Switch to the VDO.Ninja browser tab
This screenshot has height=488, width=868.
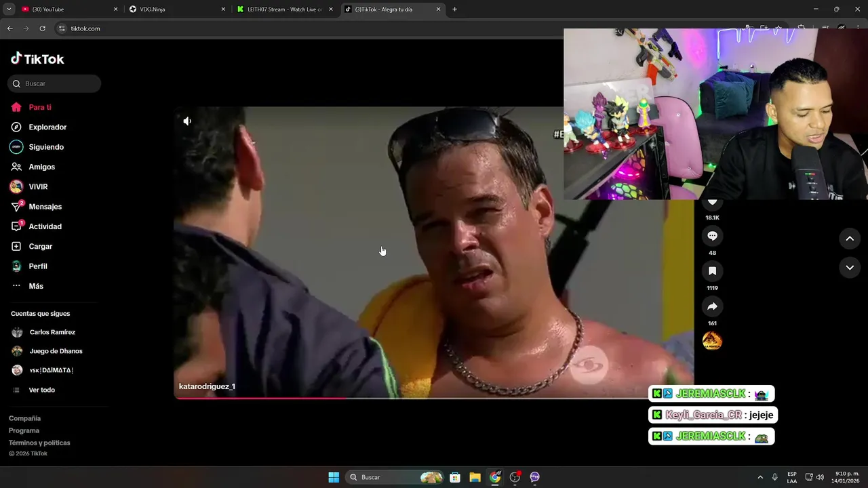pyautogui.click(x=175, y=9)
